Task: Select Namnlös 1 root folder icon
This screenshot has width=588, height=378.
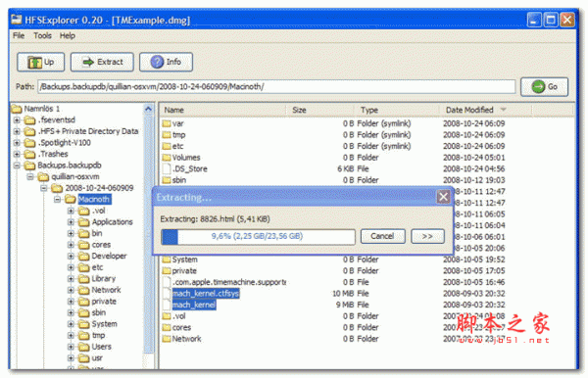Action: coord(17,109)
